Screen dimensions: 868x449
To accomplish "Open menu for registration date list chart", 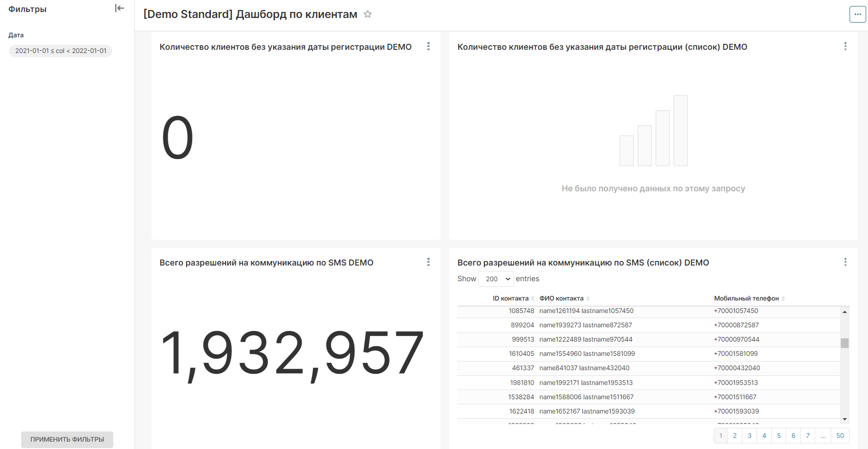I will coord(845,47).
